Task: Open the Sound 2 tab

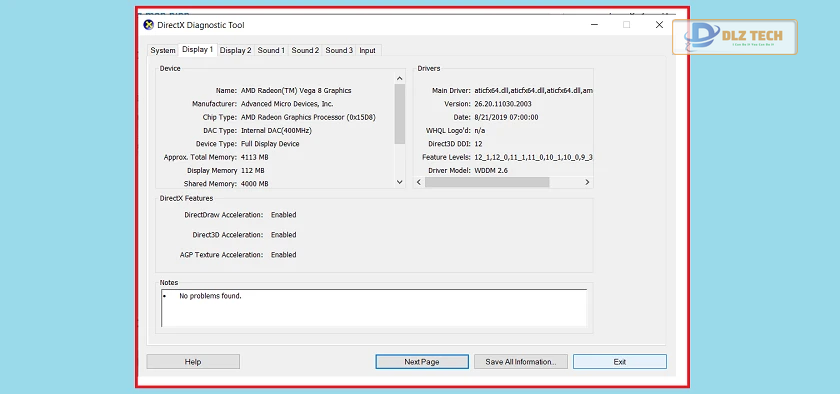Action: (305, 50)
